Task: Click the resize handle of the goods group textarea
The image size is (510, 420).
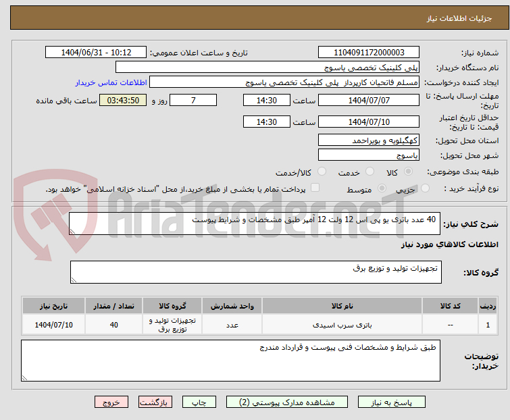Action: (74, 280)
